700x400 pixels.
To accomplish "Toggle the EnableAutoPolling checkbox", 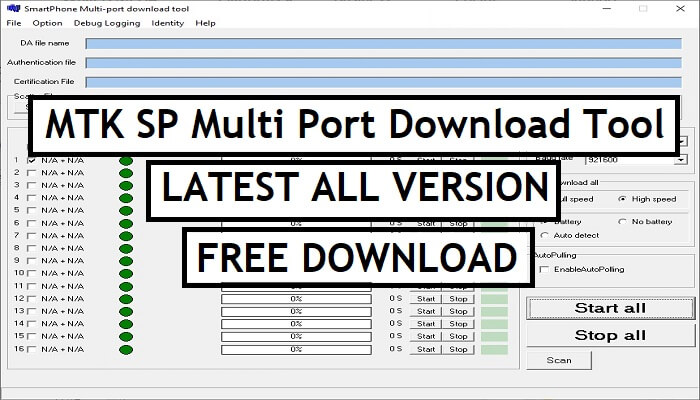I will (x=545, y=269).
